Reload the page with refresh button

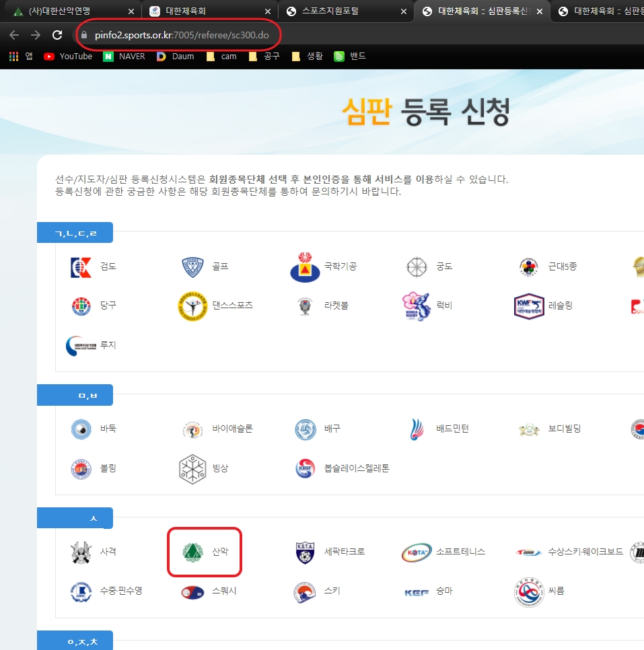pos(57,35)
